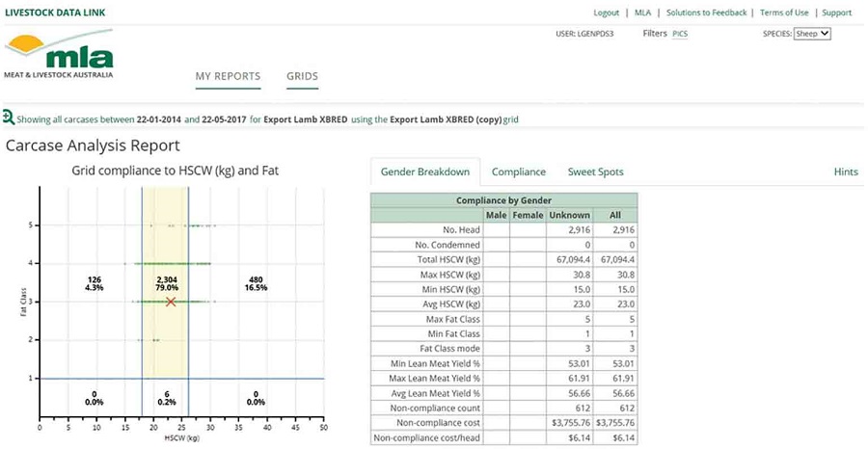The width and height of the screenshot is (868, 449).
Task: Click the Logout link
Action: coord(606,13)
